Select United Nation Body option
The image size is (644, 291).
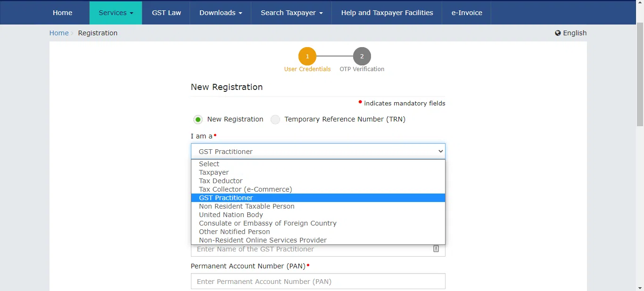coord(318,215)
